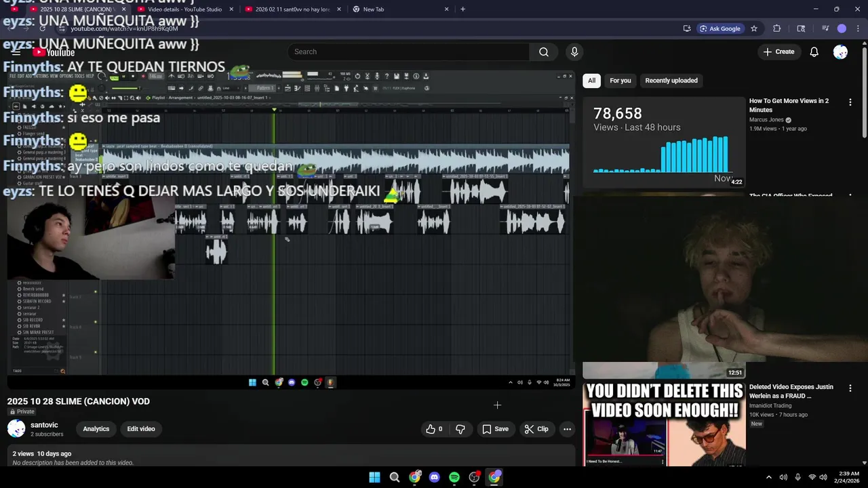Viewport: 868px width, 488px height.
Task: Open the Windows Start menu
Action: 374,477
